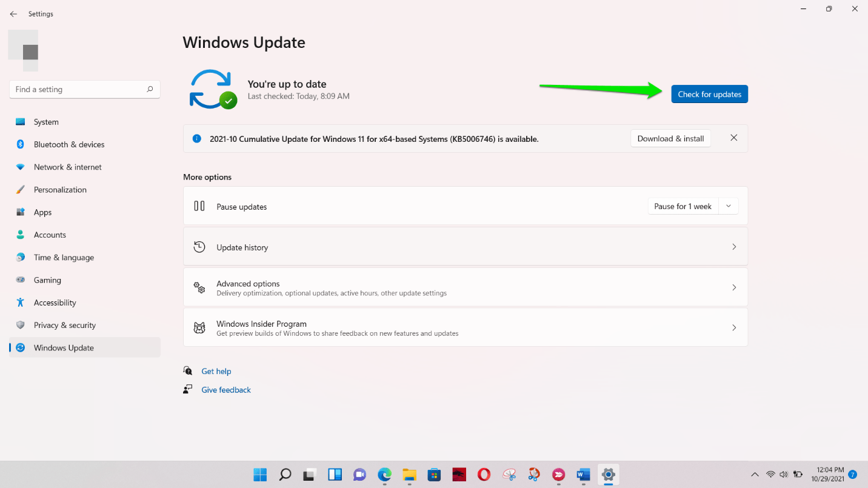Click the back arrow in Settings
This screenshot has width=868, height=488.
pos(13,13)
